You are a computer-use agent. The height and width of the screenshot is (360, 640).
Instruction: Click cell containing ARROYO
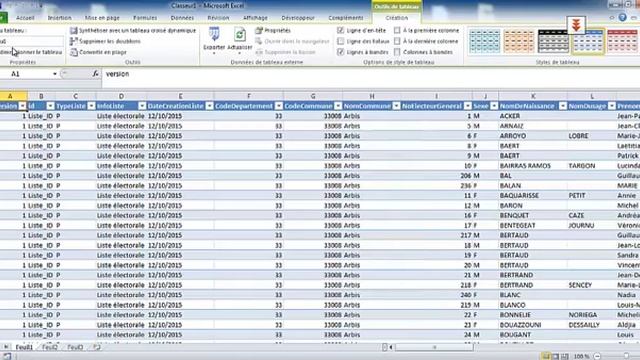click(533, 136)
